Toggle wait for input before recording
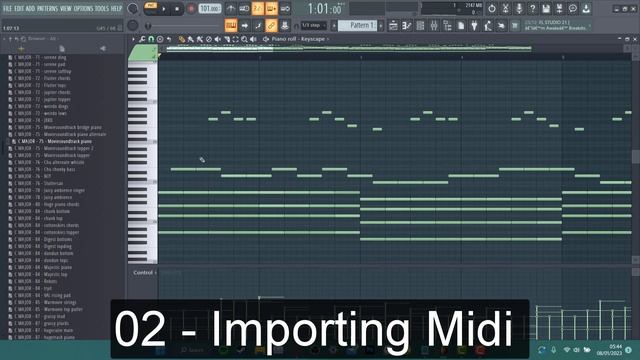Viewport: 640px width, 360px height. pos(244,8)
